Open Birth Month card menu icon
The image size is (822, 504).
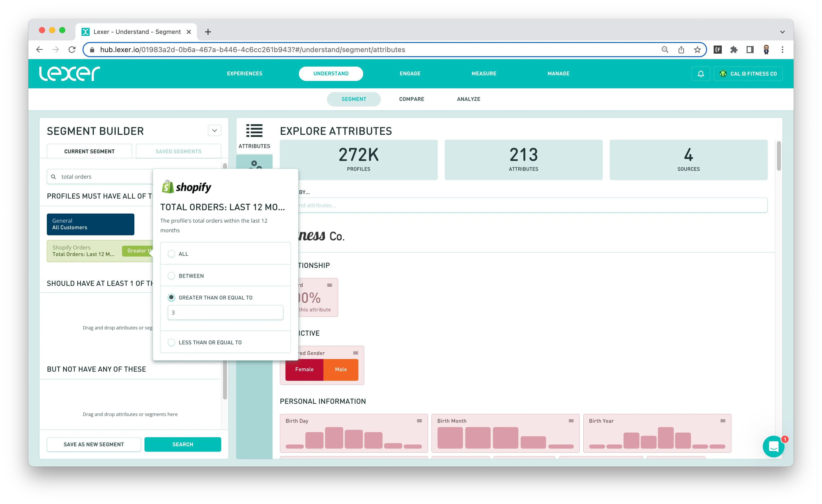[571, 421]
